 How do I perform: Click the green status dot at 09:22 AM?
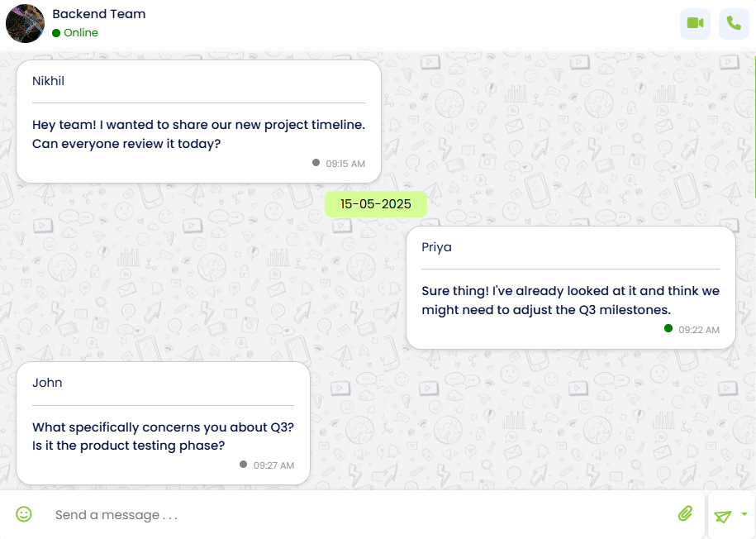pyautogui.click(x=668, y=329)
